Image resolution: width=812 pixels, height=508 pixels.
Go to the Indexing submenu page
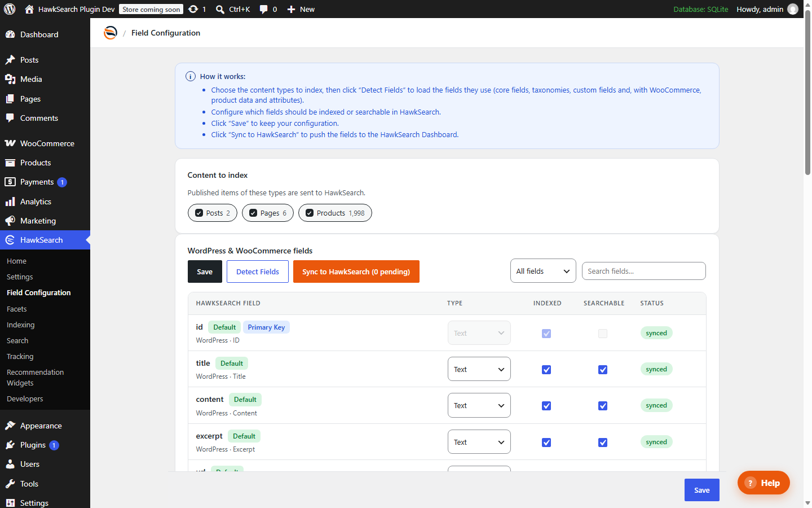pos(21,325)
